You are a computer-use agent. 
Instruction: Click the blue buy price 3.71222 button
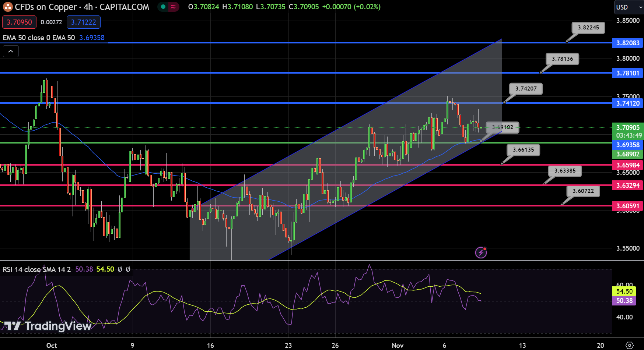coord(84,22)
